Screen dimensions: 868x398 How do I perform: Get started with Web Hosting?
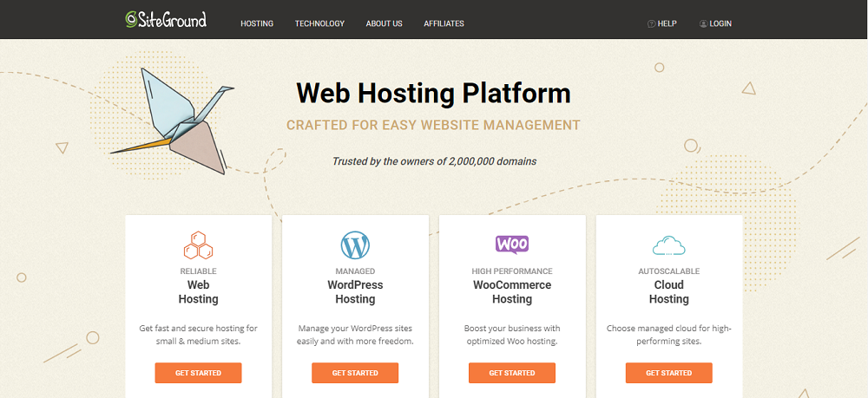(198, 373)
